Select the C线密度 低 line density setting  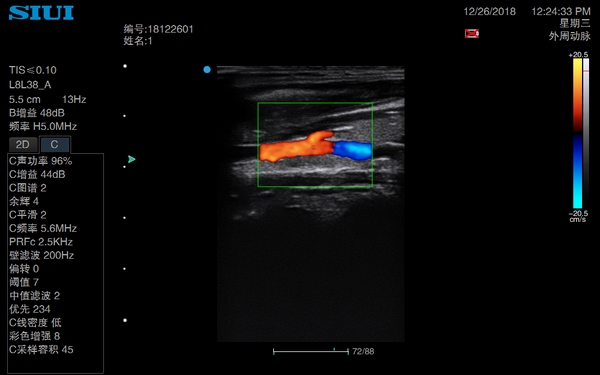[35, 323]
